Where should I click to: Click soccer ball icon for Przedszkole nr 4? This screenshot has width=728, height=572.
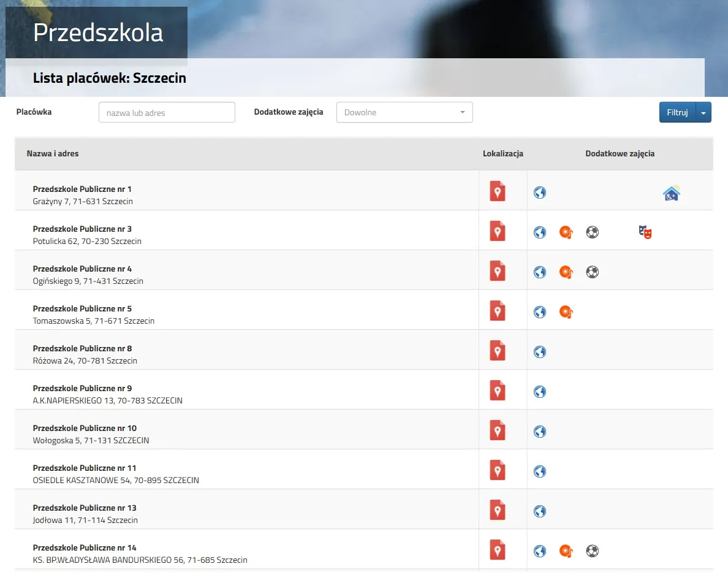click(592, 272)
